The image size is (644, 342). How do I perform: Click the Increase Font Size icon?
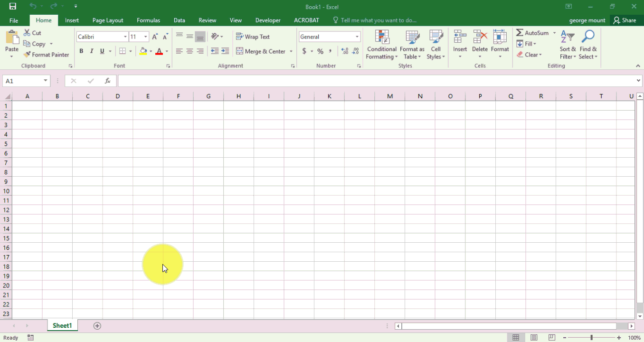[x=155, y=37]
